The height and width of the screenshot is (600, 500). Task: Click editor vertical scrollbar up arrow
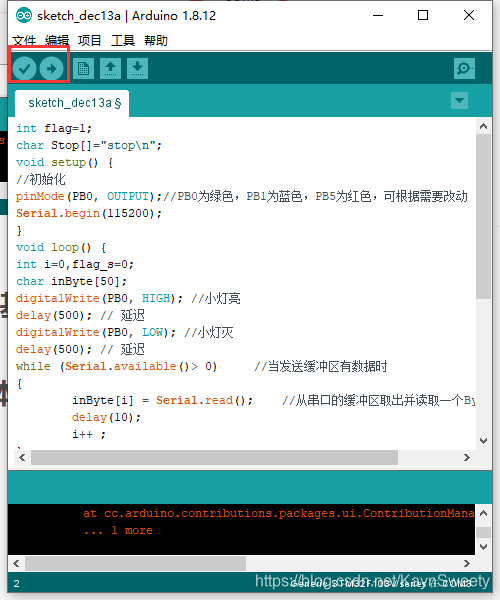[484, 126]
